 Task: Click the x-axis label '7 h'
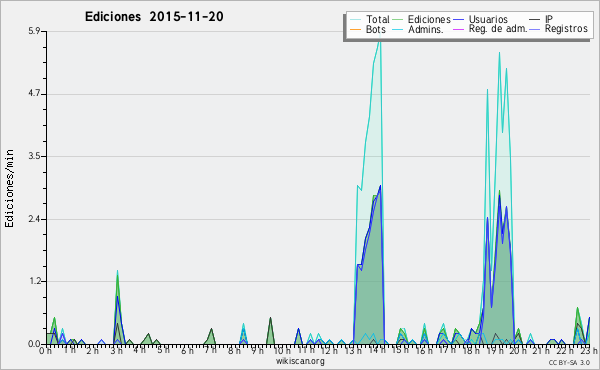tap(210, 350)
